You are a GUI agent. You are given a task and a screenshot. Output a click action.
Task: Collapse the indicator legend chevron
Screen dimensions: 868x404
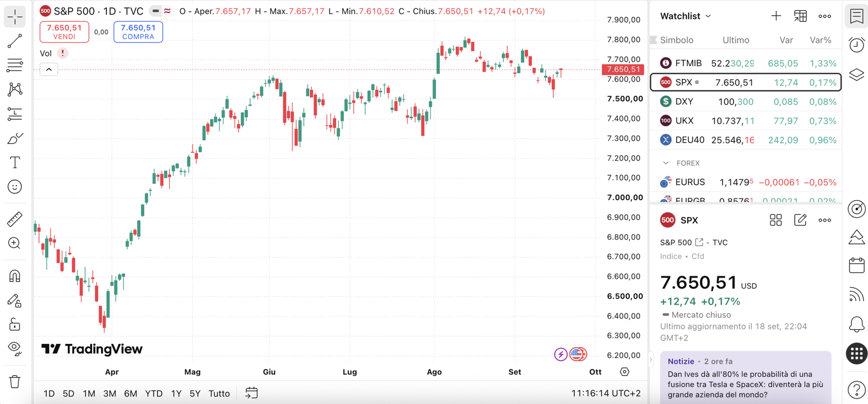49,69
